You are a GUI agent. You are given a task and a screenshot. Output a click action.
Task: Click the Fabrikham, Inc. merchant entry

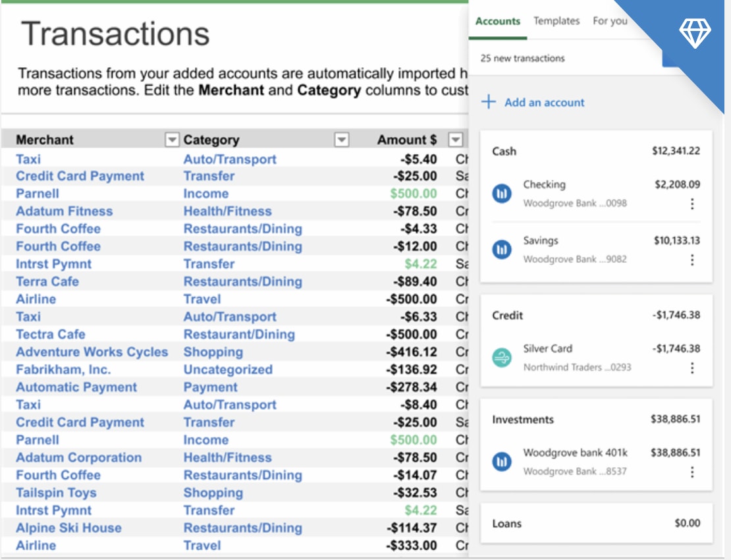pyautogui.click(x=63, y=370)
